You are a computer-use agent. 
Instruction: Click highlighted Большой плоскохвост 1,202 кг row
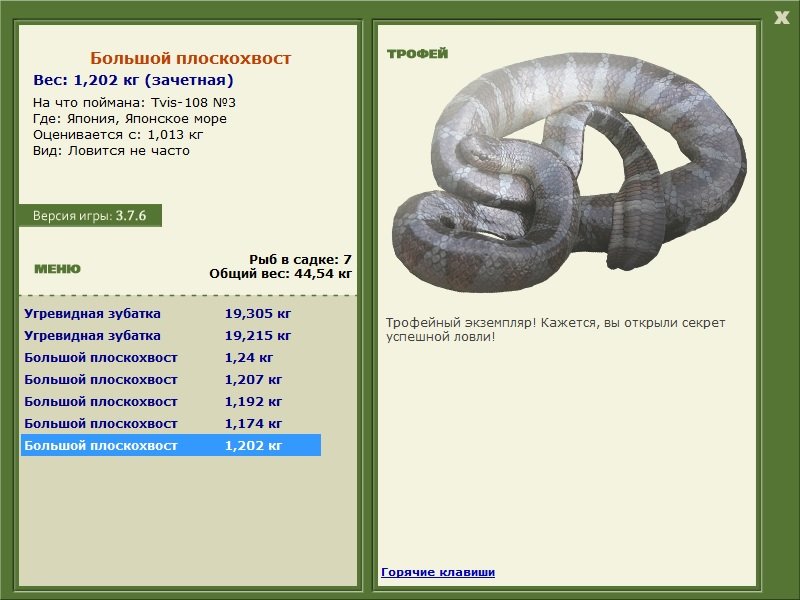click(x=171, y=445)
